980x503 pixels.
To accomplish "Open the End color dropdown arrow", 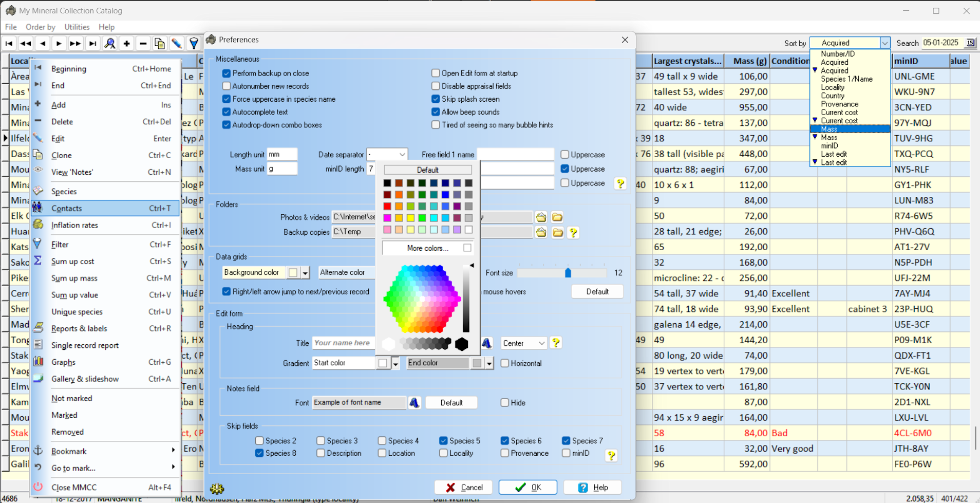I will click(x=489, y=364).
